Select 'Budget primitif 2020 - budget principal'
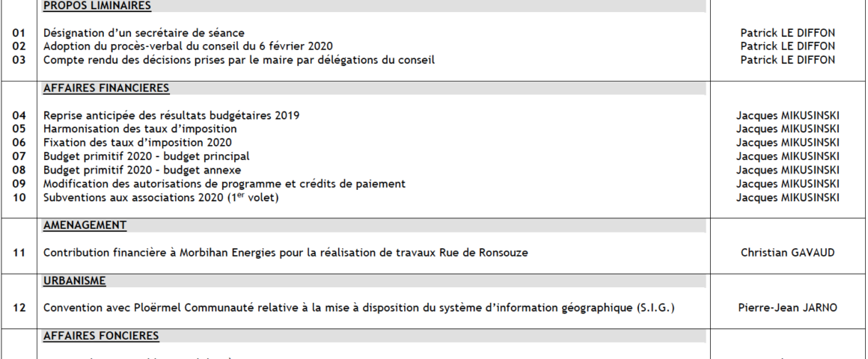This screenshot has height=359, width=868. (x=147, y=156)
